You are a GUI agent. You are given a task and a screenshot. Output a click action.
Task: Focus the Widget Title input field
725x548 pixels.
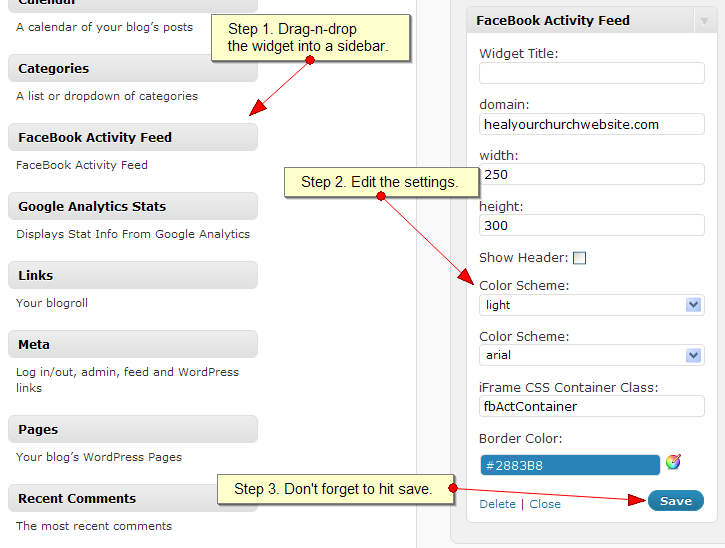coord(591,74)
